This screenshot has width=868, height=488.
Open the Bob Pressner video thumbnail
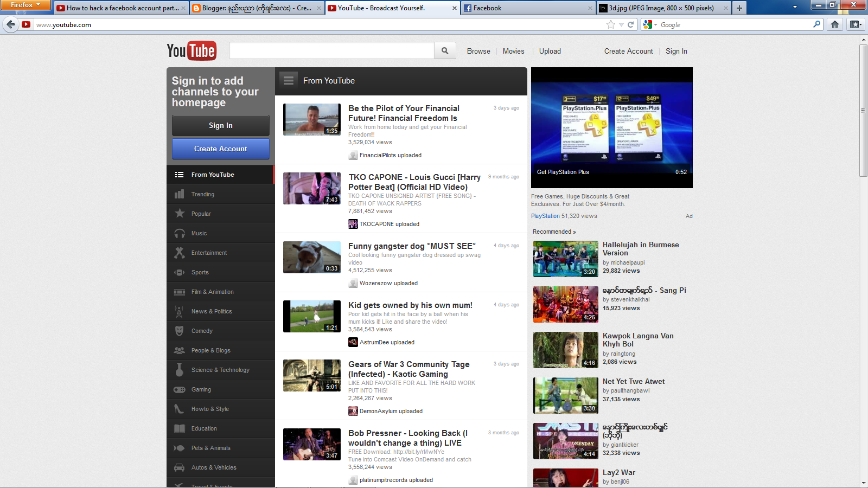(x=312, y=444)
